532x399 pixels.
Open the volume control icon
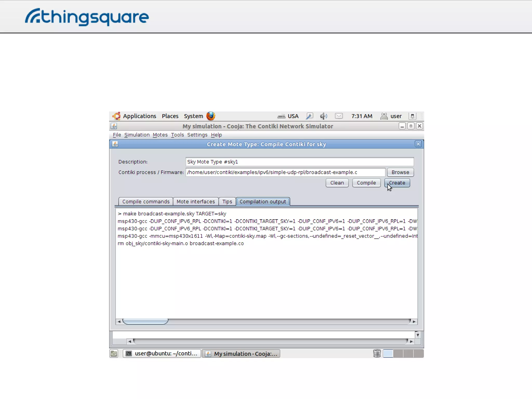pyautogui.click(x=323, y=116)
